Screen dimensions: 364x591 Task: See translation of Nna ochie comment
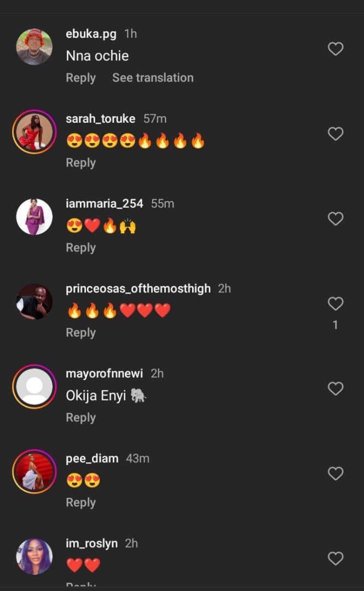point(153,78)
